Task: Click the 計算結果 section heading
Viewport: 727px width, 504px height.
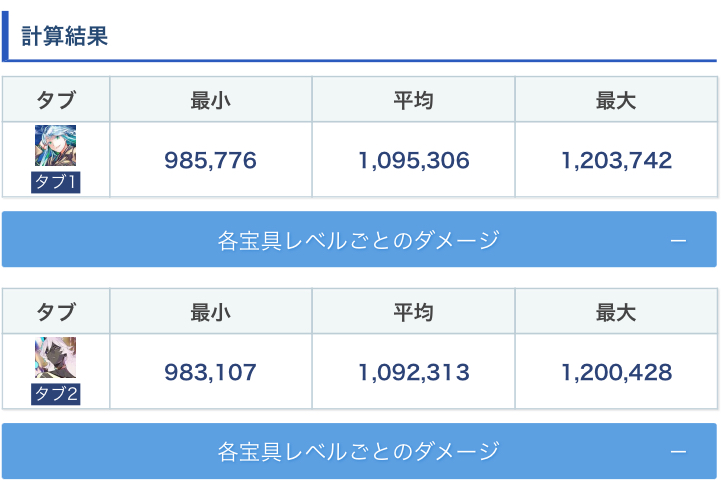Action: pyautogui.click(x=65, y=37)
